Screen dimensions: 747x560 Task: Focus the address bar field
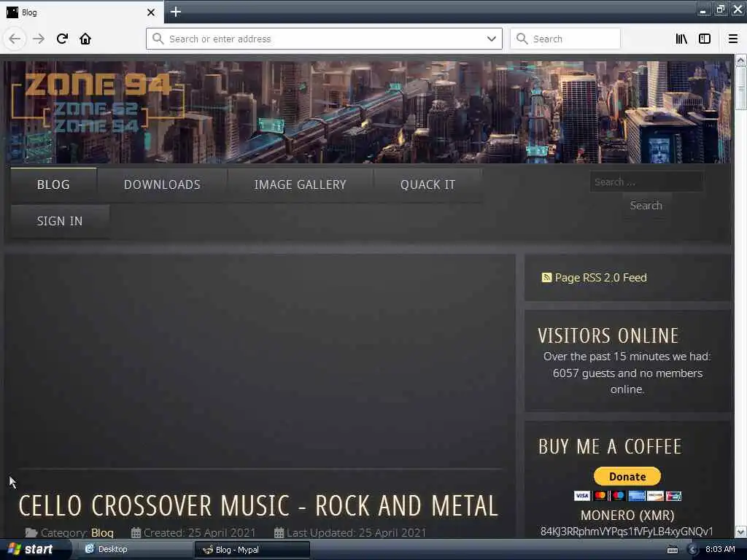point(324,39)
